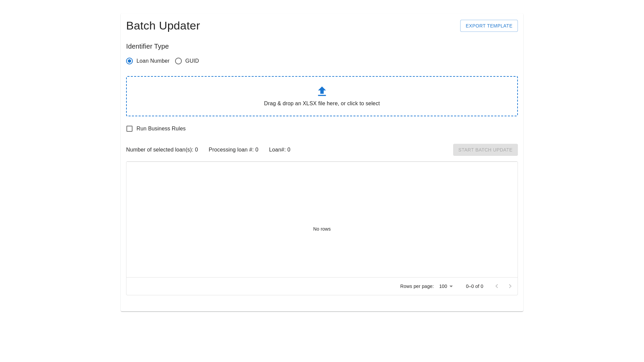This screenshot has height=362, width=644.
Task: Go to next page chevron
Action: point(510,286)
